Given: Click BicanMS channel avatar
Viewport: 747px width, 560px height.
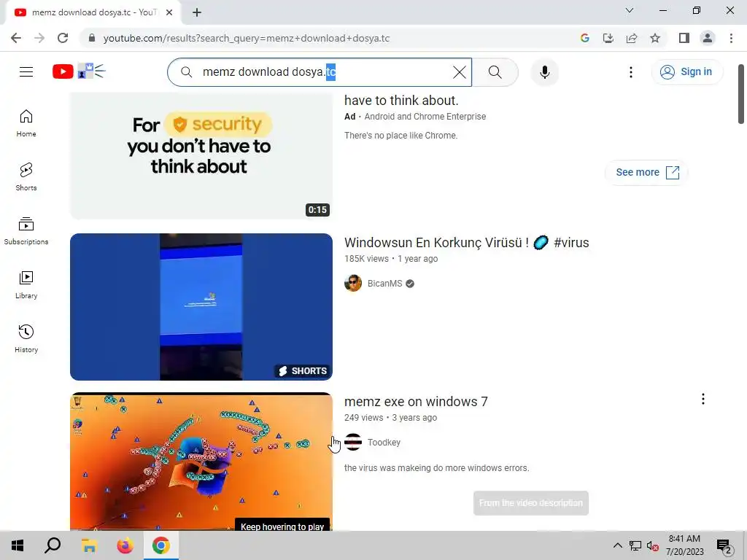Looking at the screenshot, I should pos(353,284).
